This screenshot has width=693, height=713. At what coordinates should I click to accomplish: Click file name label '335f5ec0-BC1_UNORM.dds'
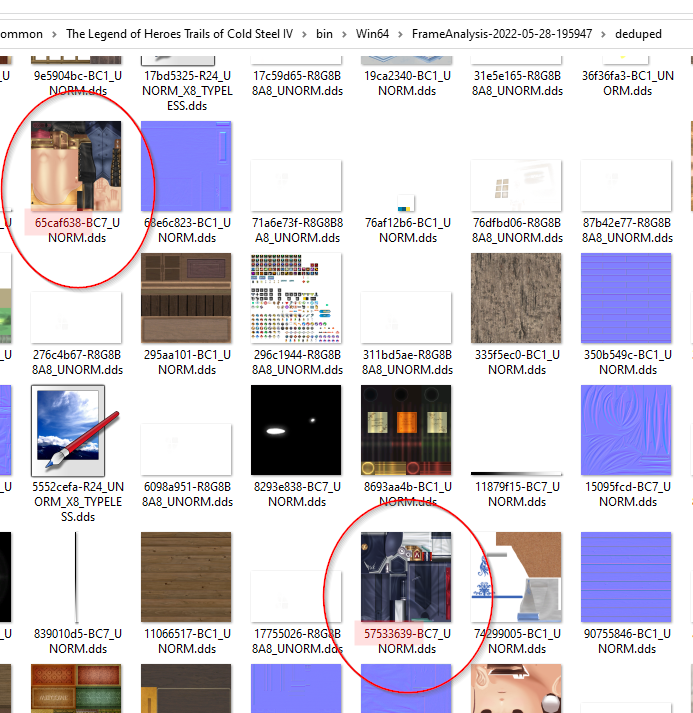[x=517, y=362]
